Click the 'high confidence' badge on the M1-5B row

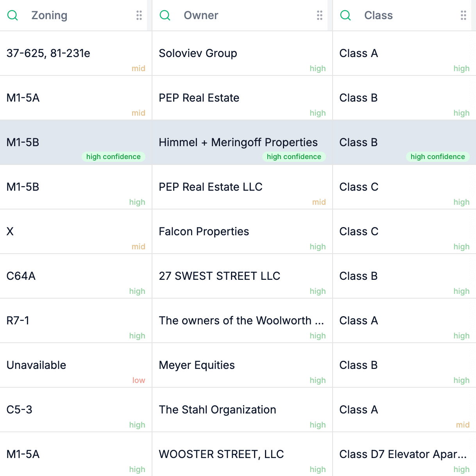(x=113, y=157)
